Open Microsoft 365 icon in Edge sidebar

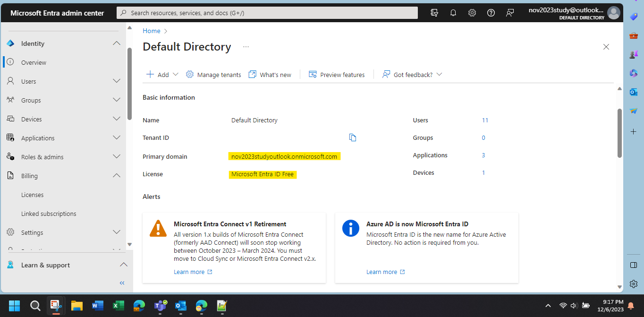634,73
